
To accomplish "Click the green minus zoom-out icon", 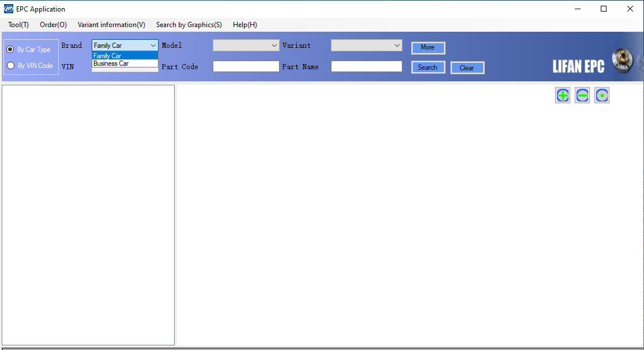I will (582, 96).
